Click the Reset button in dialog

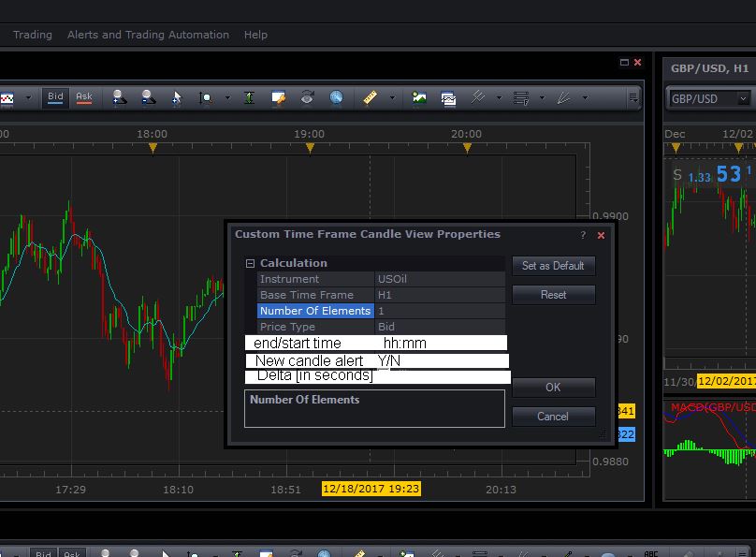(553, 295)
